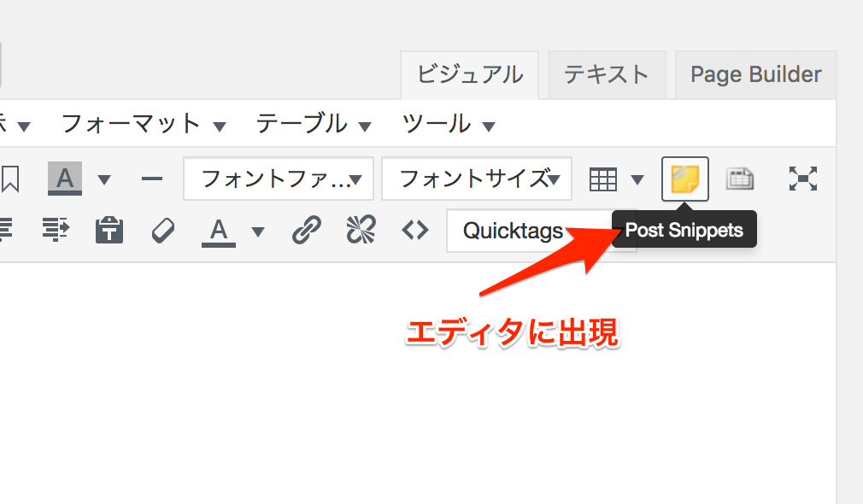863x504 pixels.
Task: Click the insert link chain icon
Action: click(x=307, y=230)
